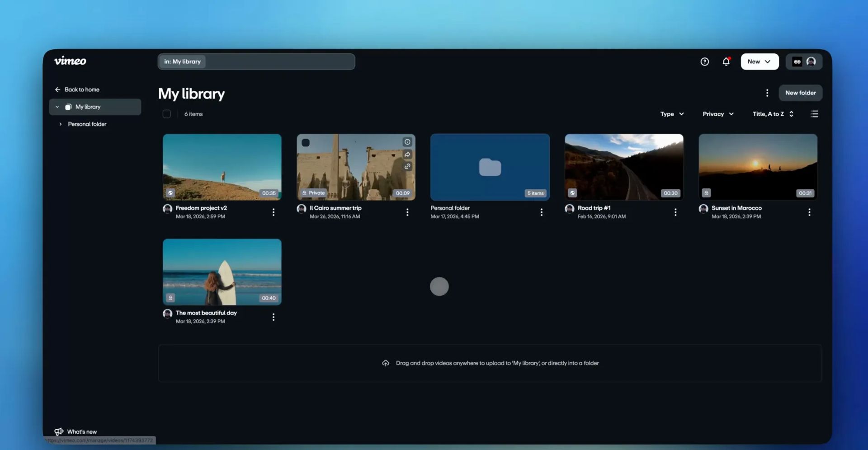Switch to list view layout icon

coord(814,114)
